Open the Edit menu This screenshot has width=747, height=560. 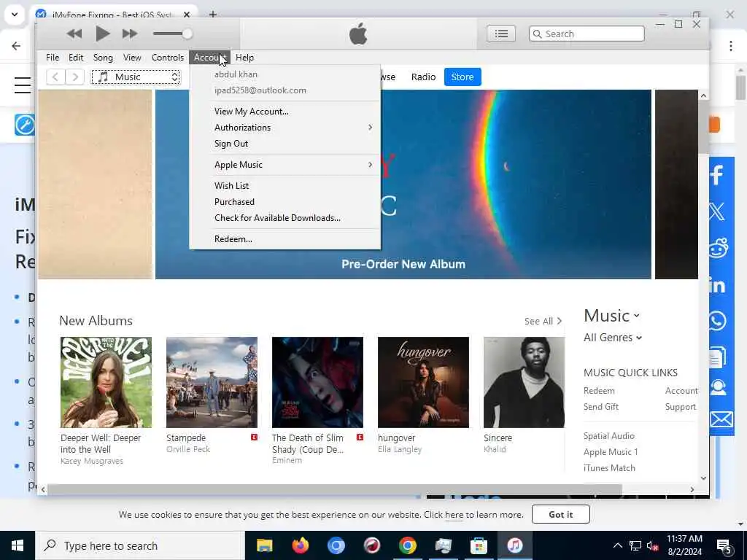(76, 57)
